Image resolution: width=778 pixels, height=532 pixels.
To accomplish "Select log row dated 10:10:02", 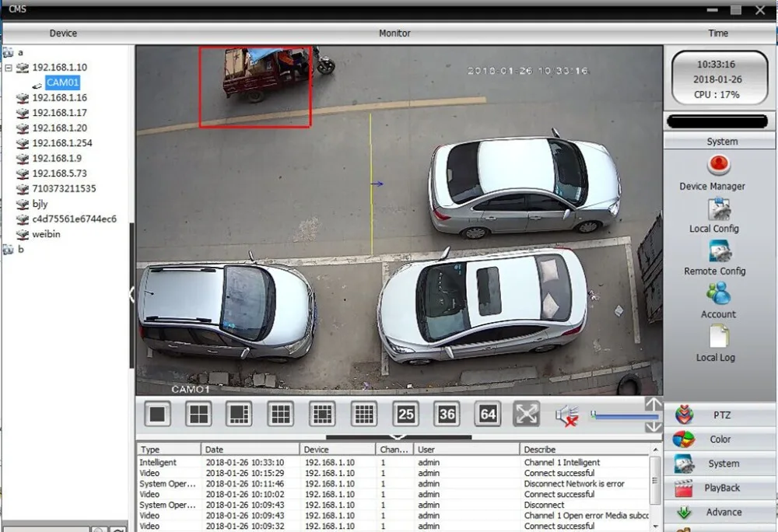I will [393, 495].
